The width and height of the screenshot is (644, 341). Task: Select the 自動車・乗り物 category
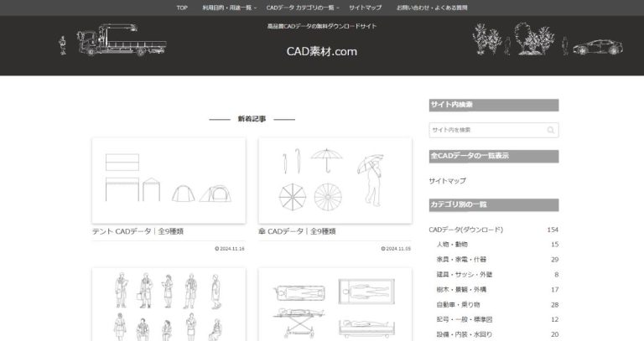[x=458, y=305]
